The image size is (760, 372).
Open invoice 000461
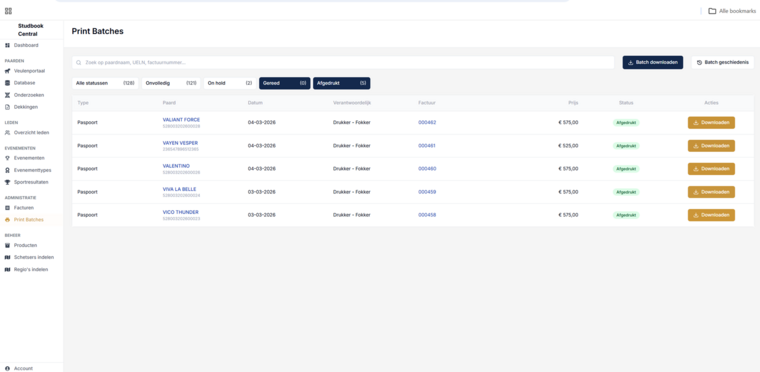427,146
